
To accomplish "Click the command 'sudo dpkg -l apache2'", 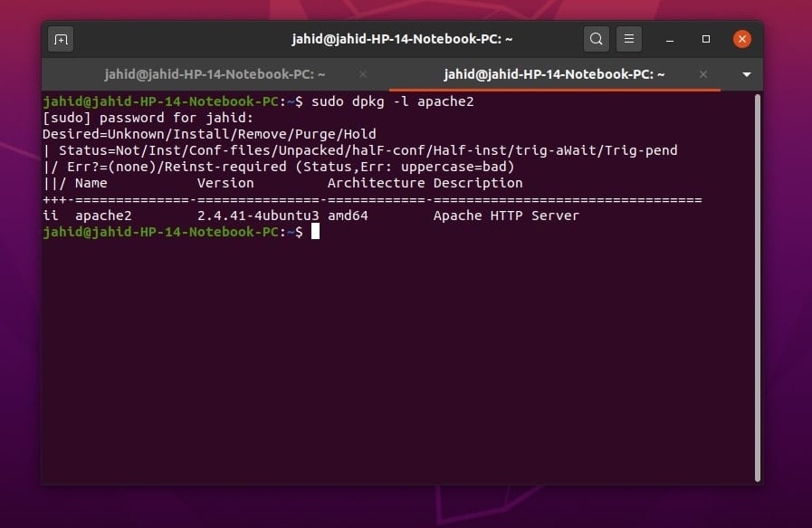I will (x=393, y=101).
